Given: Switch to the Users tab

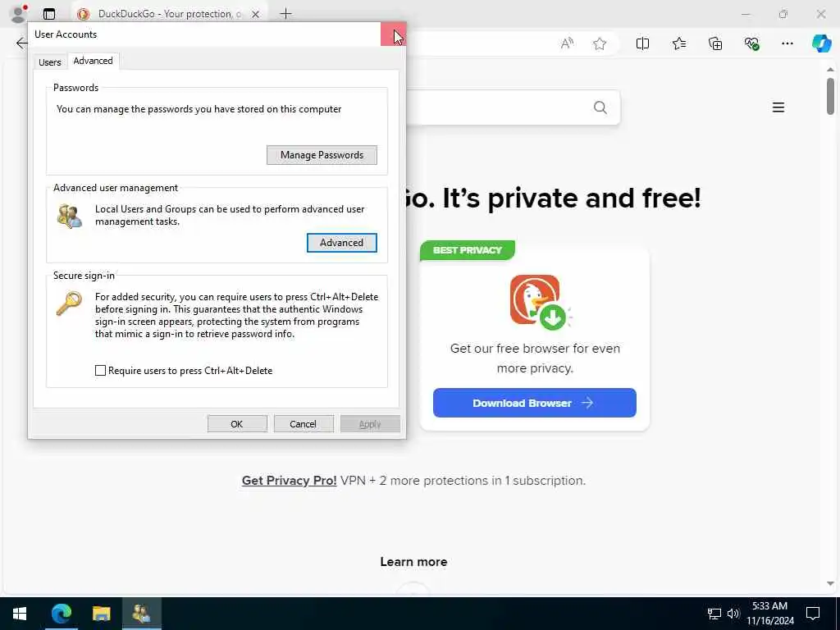Looking at the screenshot, I should coord(50,62).
